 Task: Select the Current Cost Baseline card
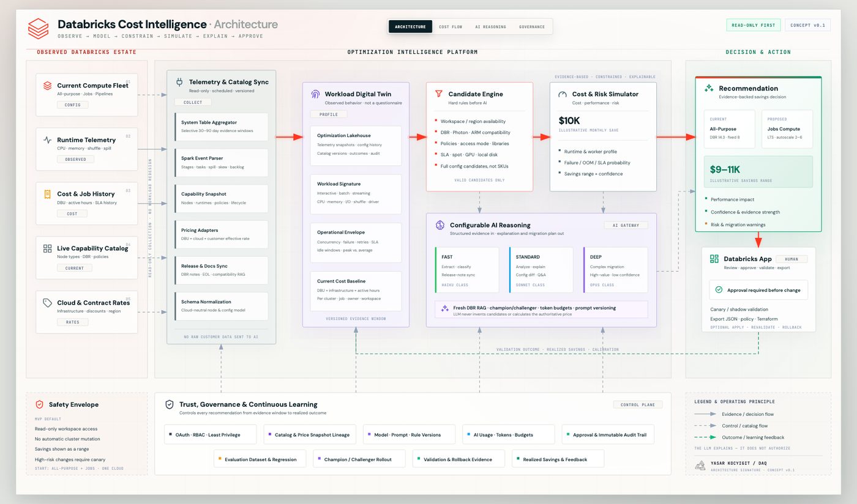[356, 291]
